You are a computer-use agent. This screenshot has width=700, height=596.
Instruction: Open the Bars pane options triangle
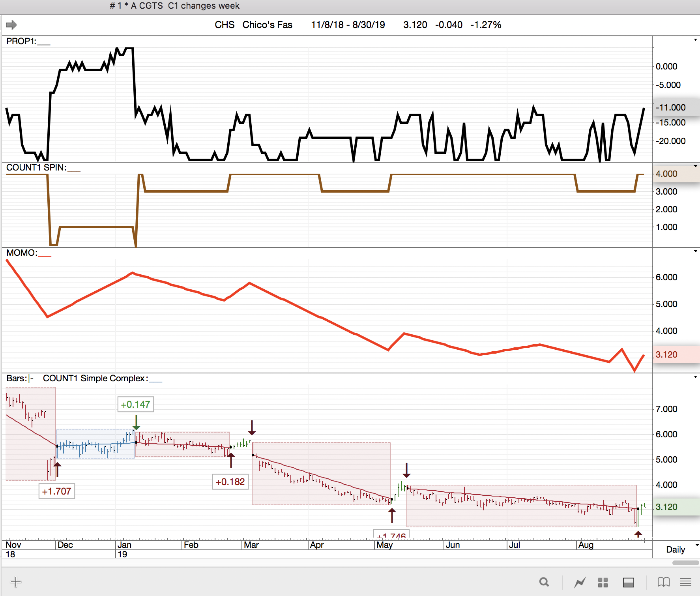point(695,377)
